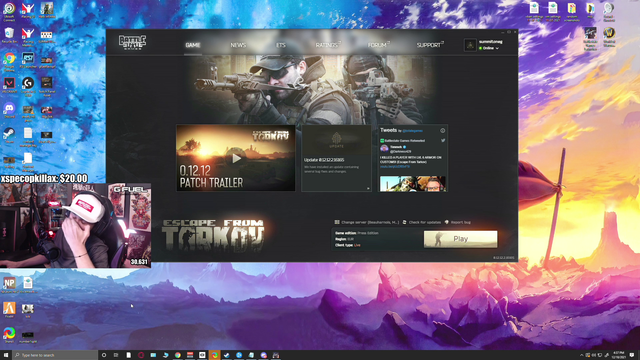Open the yellow folder icon, top right

590,11
